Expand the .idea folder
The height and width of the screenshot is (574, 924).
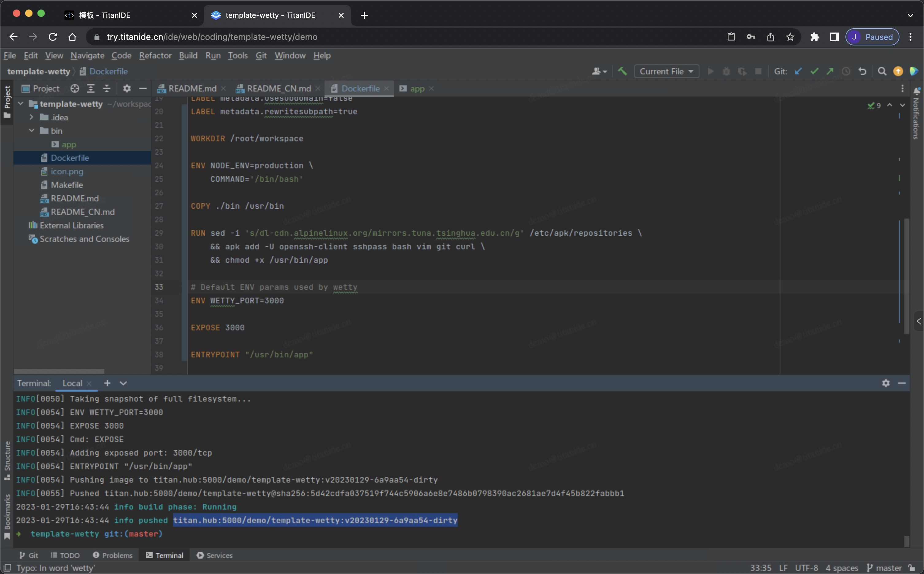point(32,117)
